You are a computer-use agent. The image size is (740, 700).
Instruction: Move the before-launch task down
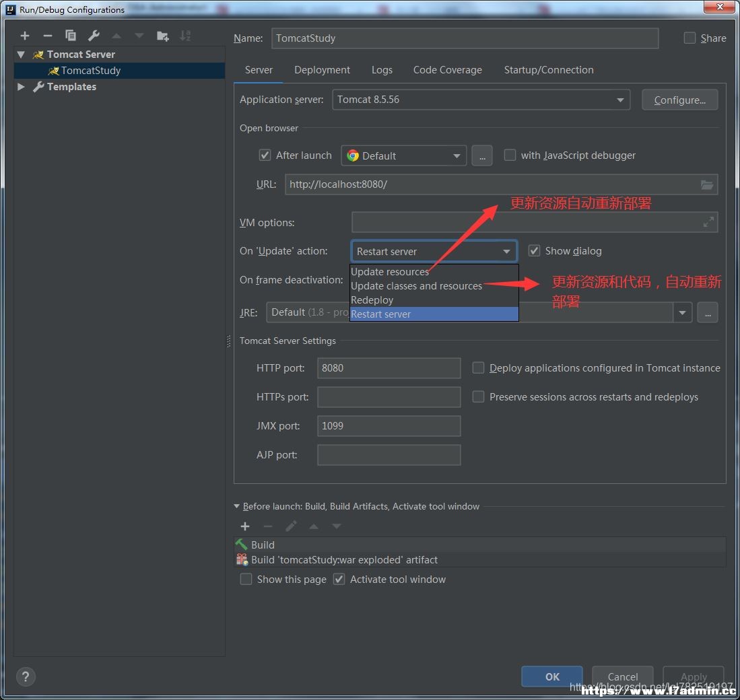pos(337,526)
